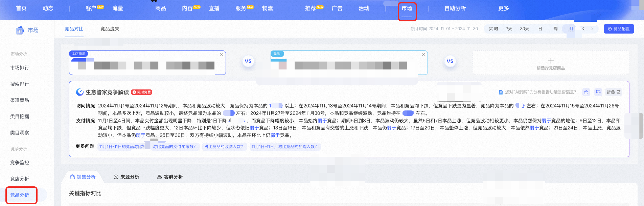Go to previous period with left chevron
The width and height of the screenshot is (644, 206).
583,29
